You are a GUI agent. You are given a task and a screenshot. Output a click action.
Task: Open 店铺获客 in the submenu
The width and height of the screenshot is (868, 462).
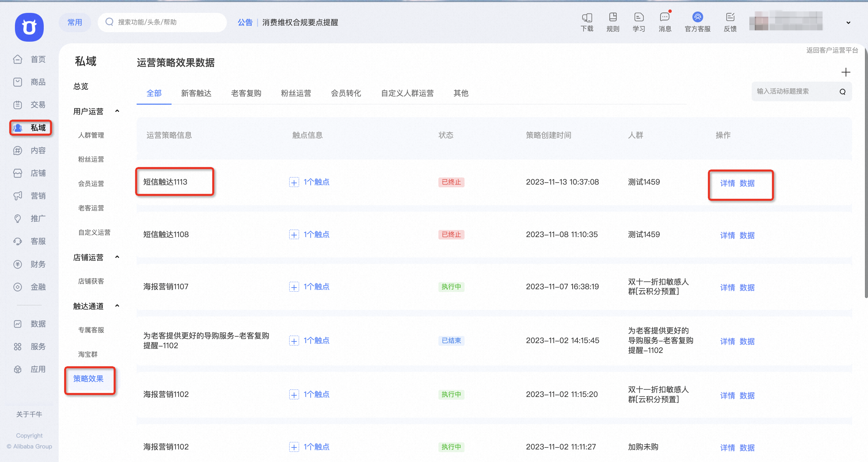91,281
